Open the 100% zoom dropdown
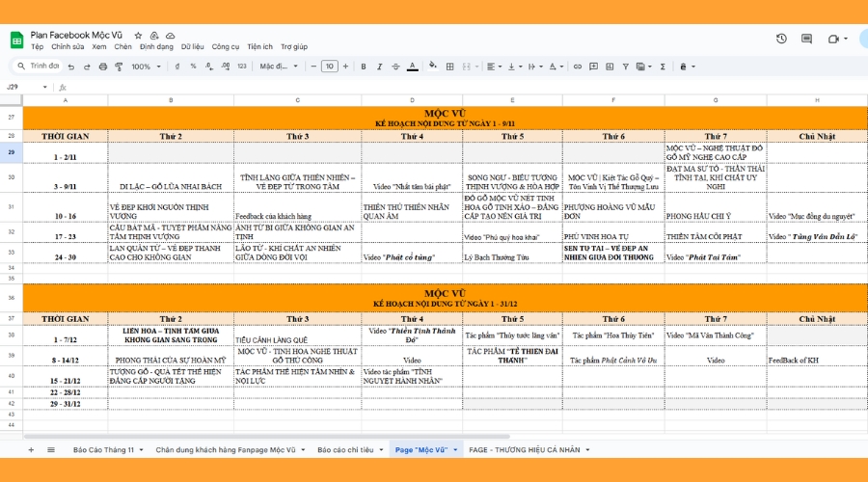Viewport: 868px width, 482px height. click(x=147, y=67)
